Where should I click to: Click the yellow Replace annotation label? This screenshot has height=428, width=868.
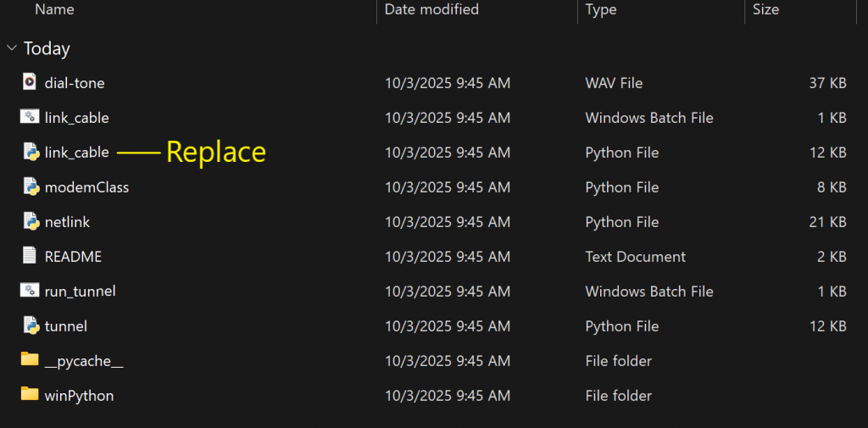pyautogui.click(x=215, y=152)
